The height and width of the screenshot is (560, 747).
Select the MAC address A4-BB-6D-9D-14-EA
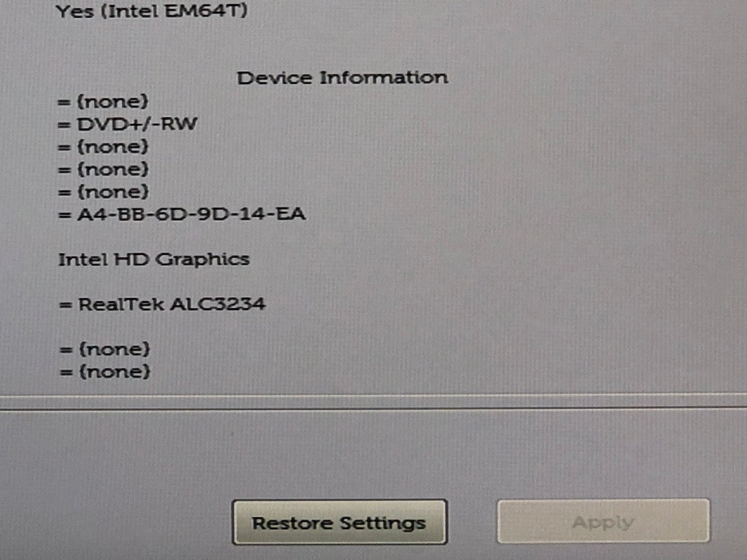[x=191, y=215]
